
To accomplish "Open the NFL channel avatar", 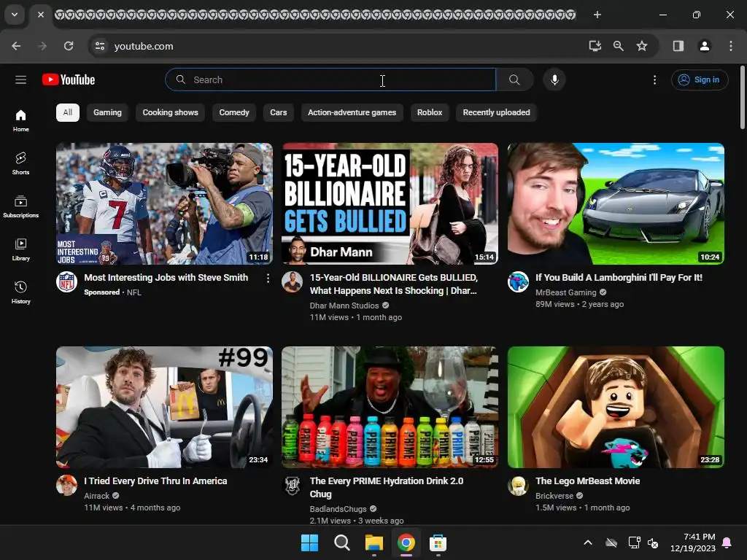I will pyautogui.click(x=66, y=282).
